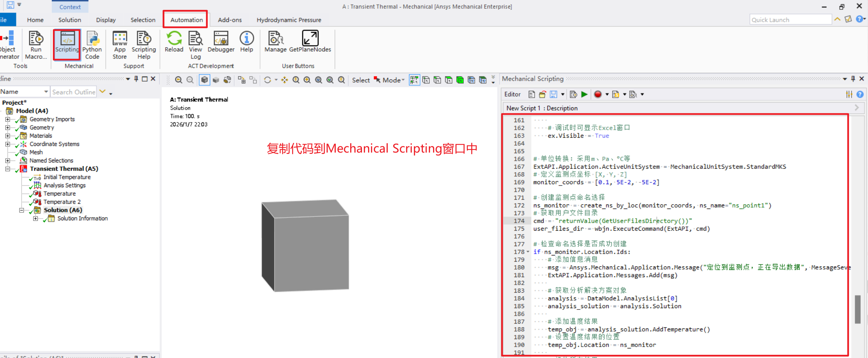Open the App Store from ribbon
868x358 pixels.
click(x=120, y=45)
